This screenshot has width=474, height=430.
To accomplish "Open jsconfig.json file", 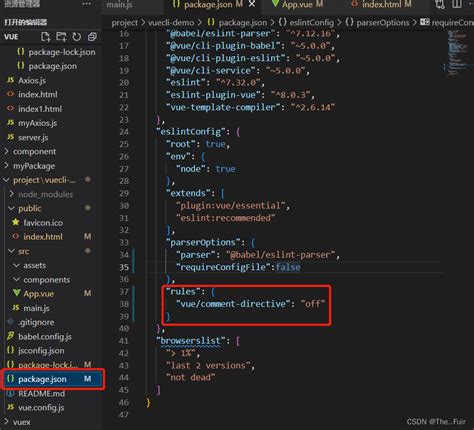I will (x=41, y=351).
